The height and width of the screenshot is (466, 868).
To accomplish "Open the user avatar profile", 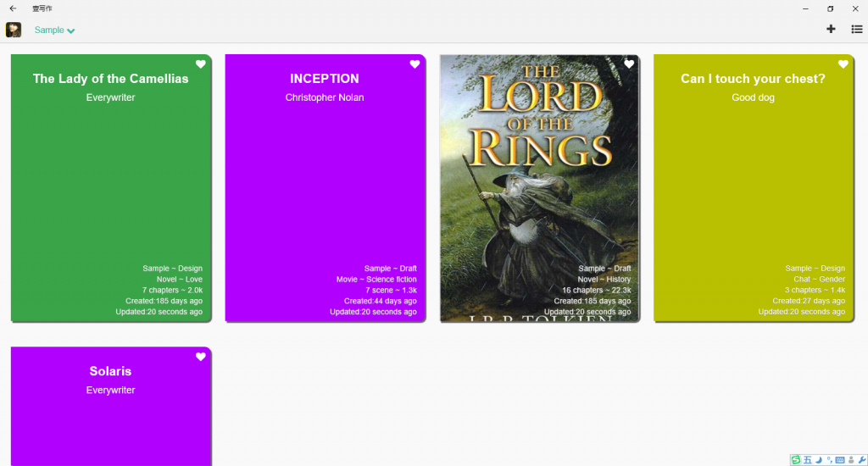I will 14,30.
